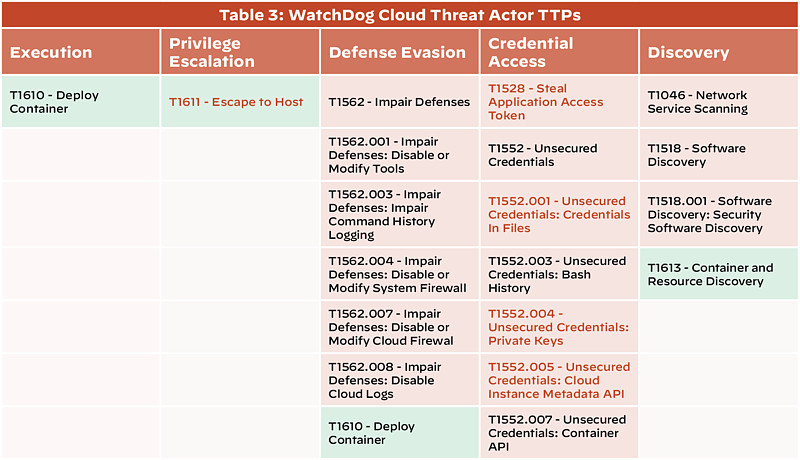Viewport: 800px width, 460px height.
Task: Select T1562.001 Disable or Modify Tools cell
Action: click(389, 155)
